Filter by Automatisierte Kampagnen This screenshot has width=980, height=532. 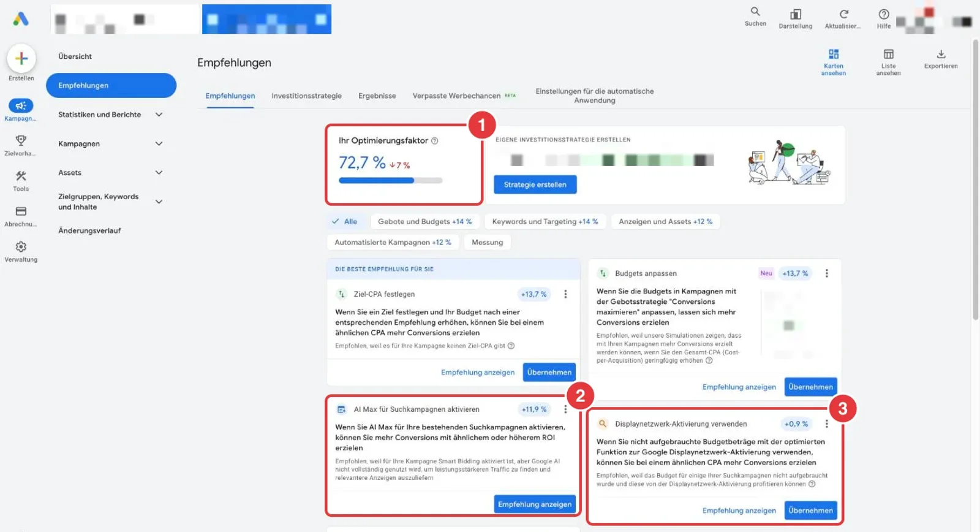pyautogui.click(x=393, y=243)
